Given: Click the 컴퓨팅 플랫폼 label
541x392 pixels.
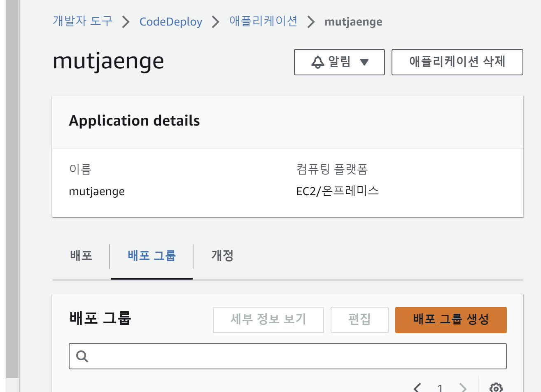Looking at the screenshot, I should 332,169.
